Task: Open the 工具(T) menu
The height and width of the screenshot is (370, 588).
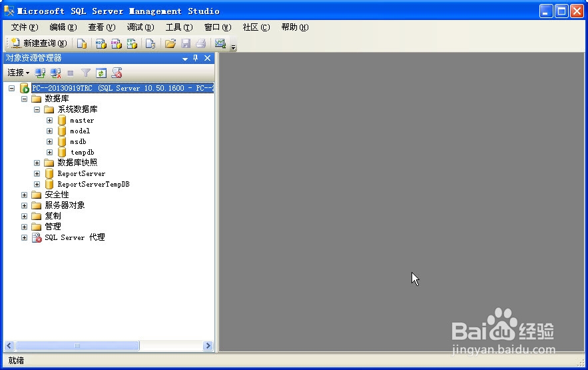Action: click(179, 27)
